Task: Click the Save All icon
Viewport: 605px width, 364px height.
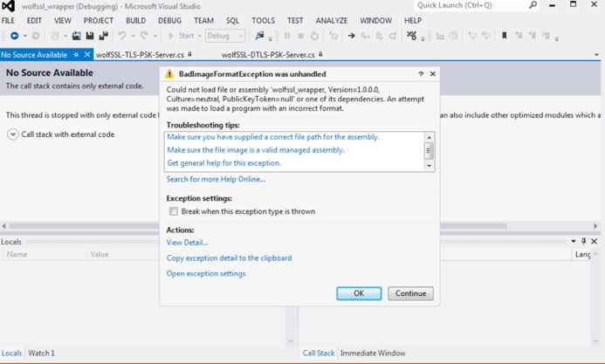Action: (103, 36)
